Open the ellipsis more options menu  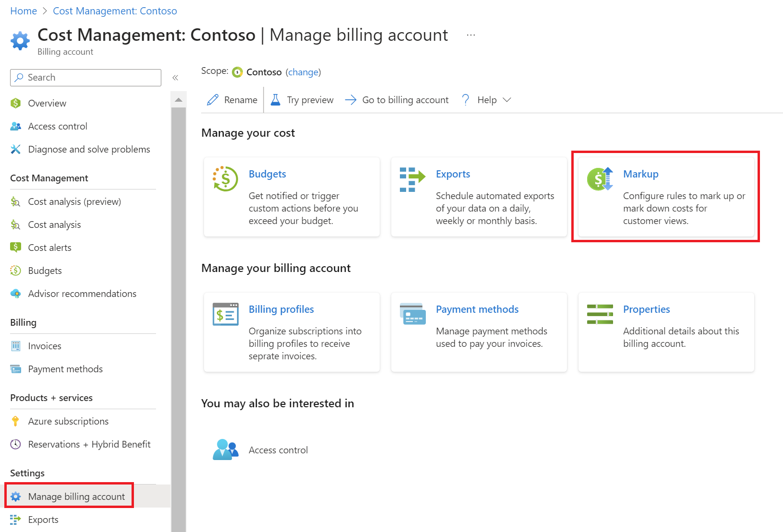coord(470,35)
